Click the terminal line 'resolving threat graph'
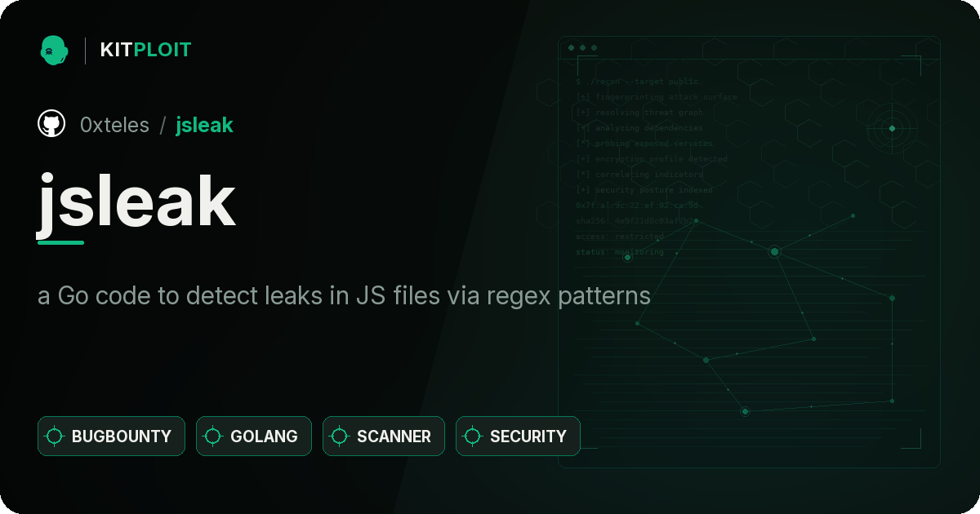 pyautogui.click(x=639, y=113)
